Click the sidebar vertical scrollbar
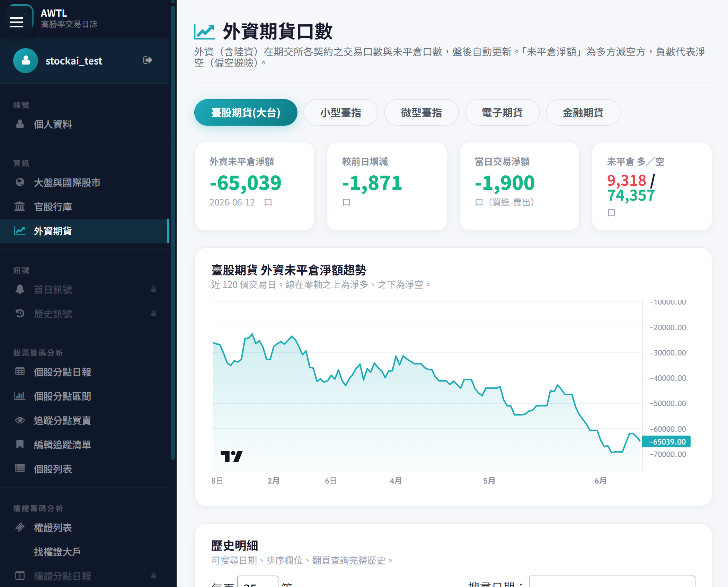This screenshot has width=728, height=587. tap(173, 232)
